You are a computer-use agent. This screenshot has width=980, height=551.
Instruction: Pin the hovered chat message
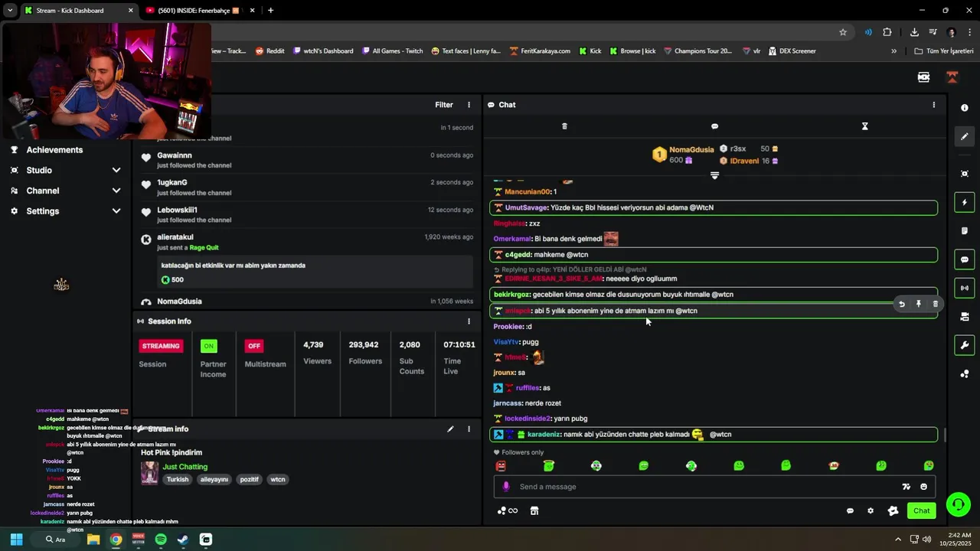[919, 305]
